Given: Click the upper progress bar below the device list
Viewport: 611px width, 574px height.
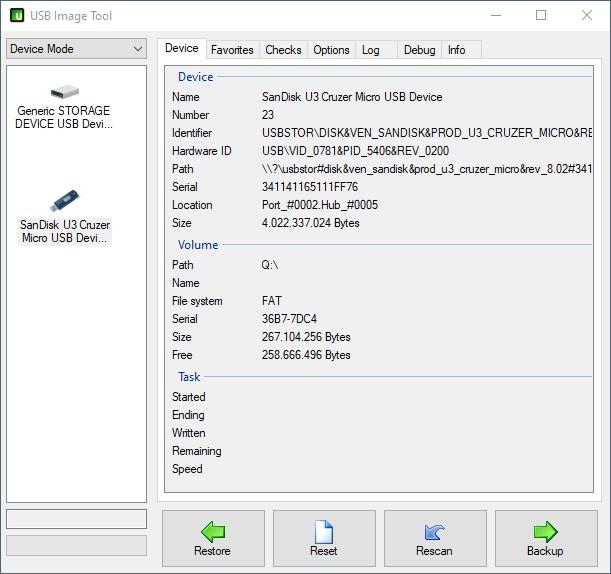Looking at the screenshot, I should pos(76,519).
